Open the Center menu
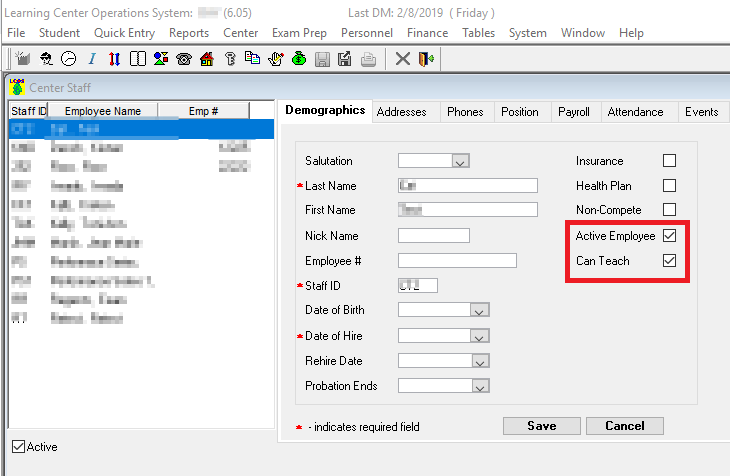This screenshot has height=476, width=730. click(x=240, y=33)
